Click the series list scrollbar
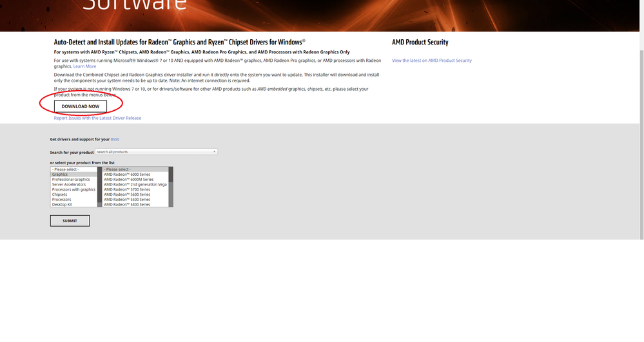The height and width of the screenshot is (342, 644). pyautogui.click(x=171, y=187)
